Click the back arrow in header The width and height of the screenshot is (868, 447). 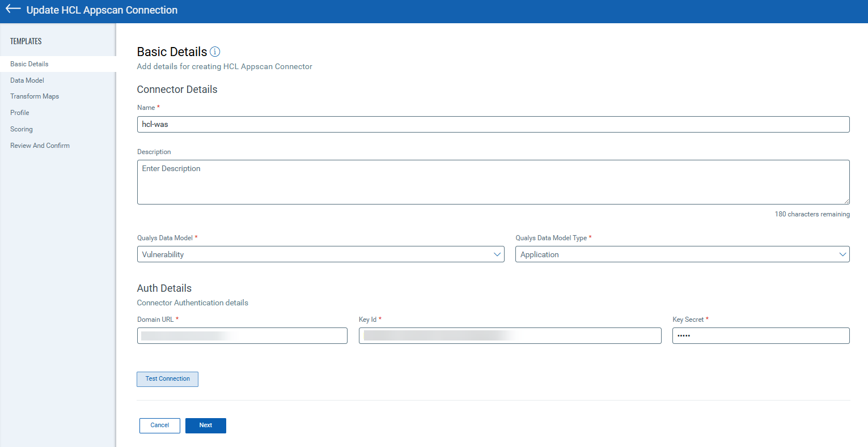13,10
